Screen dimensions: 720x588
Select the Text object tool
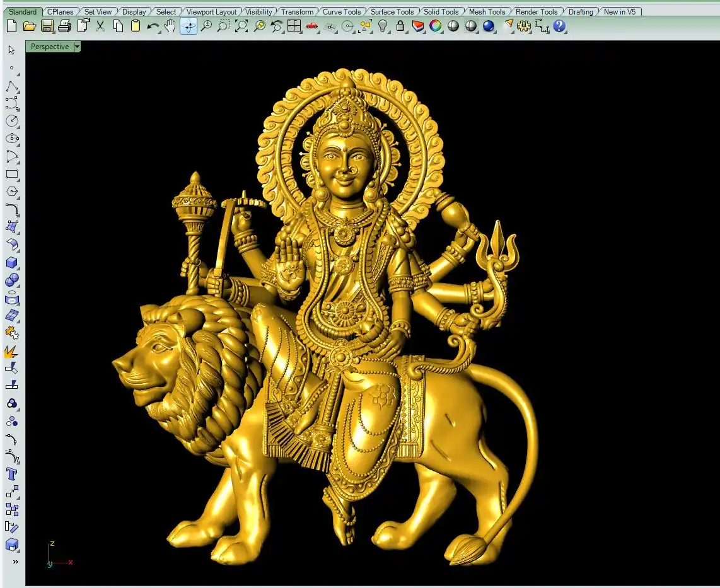coord(12,473)
